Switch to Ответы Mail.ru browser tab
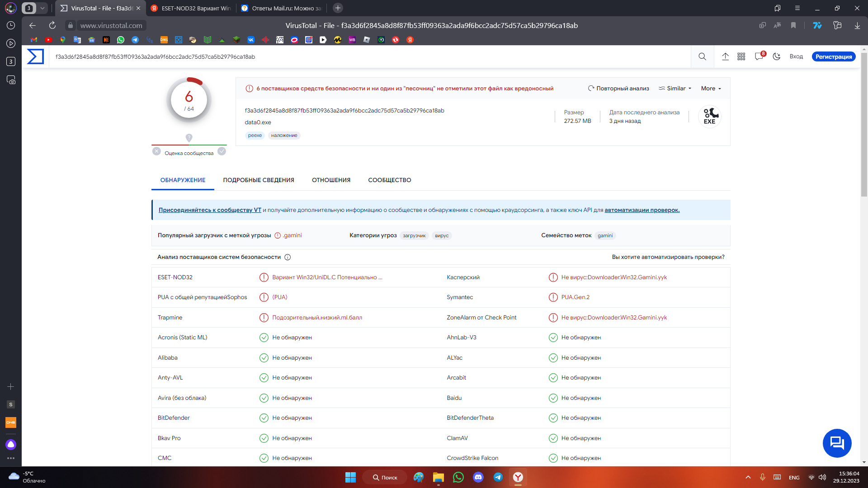 click(281, 8)
